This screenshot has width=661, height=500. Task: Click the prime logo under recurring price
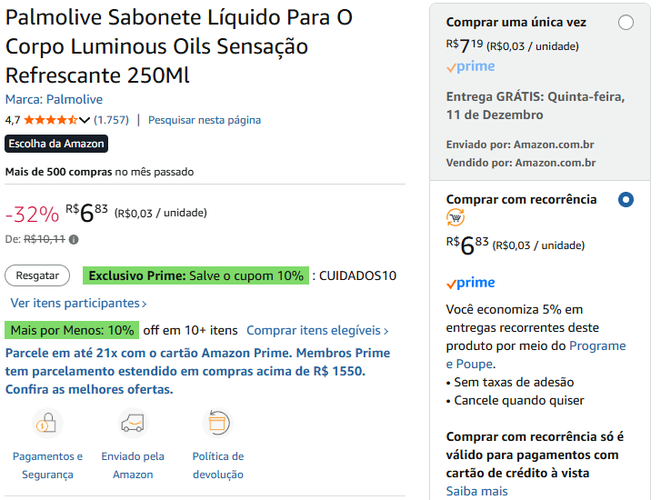tap(470, 283)
